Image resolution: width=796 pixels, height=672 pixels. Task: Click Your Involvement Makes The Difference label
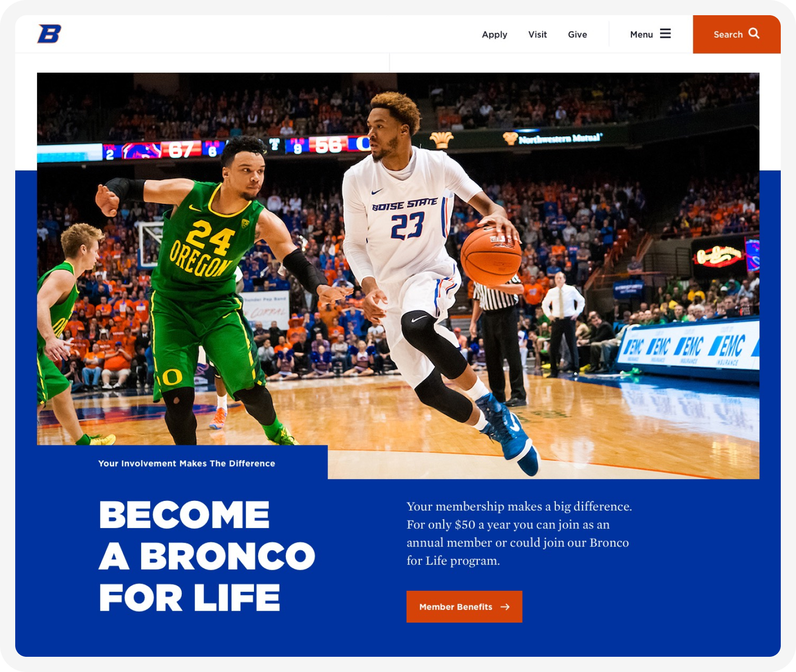click(186, 463)
